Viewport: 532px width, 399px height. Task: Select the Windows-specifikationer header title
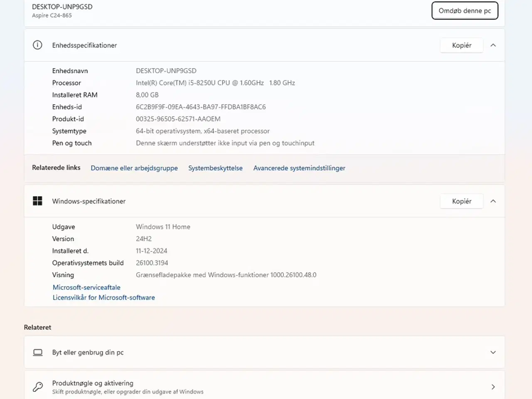point(89,201)
